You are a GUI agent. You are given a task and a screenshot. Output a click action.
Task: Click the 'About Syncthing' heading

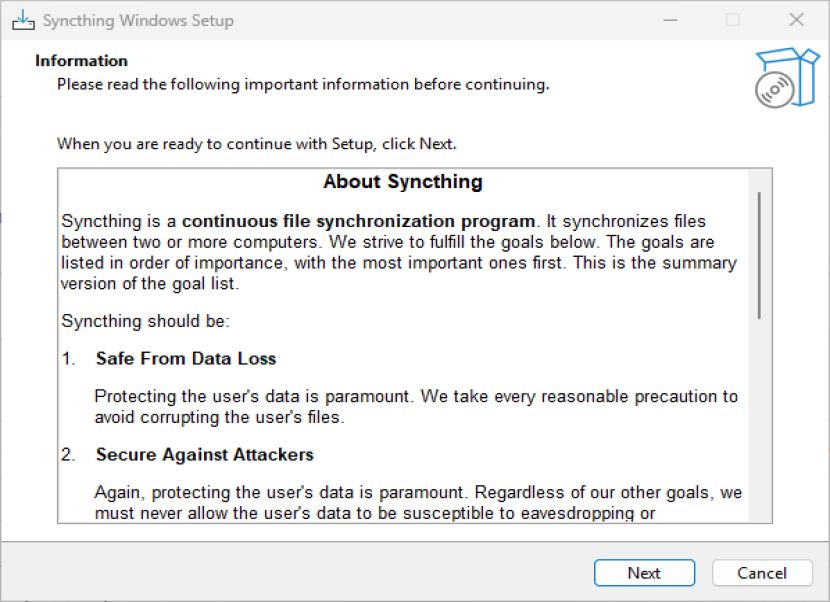tap(403, 182)
